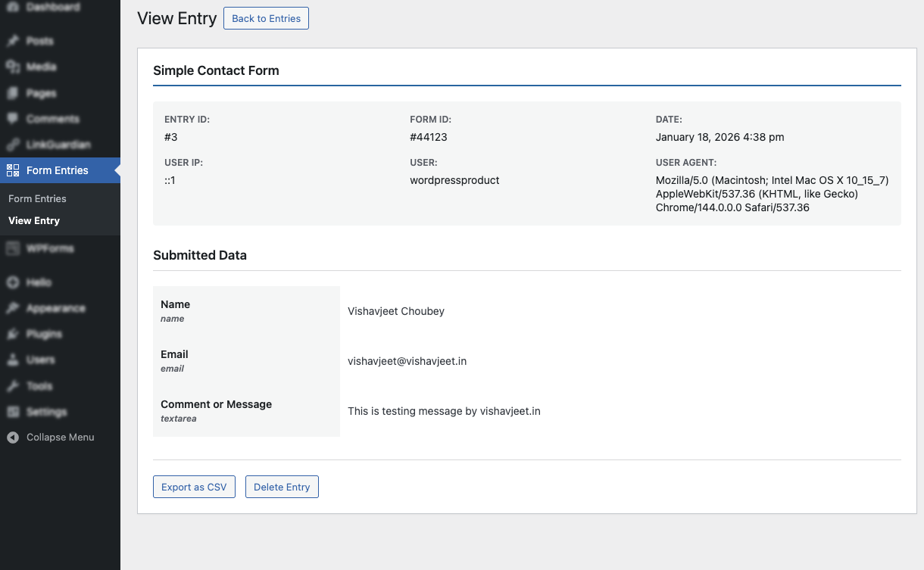Click the ENTRY ID: label

click(x=187, y=120)
